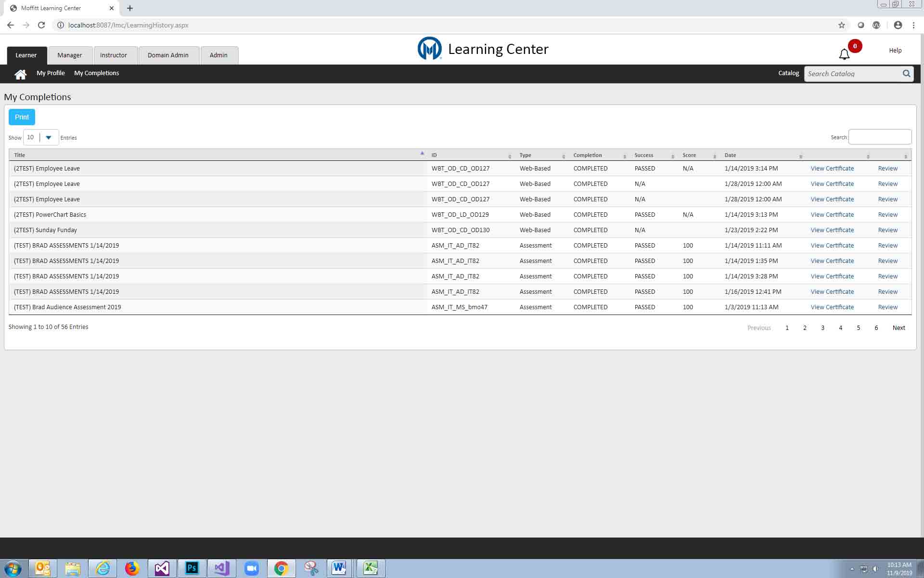Switch to the Manager tab
The width and height of the screenshot is (924, 578).
tap(69, 55)
